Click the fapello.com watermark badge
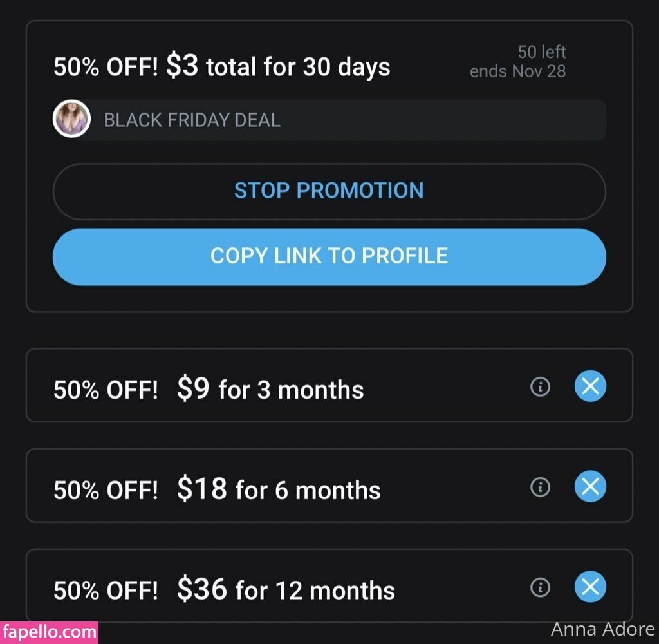This screenshot has height=644, width=659. 49,632
